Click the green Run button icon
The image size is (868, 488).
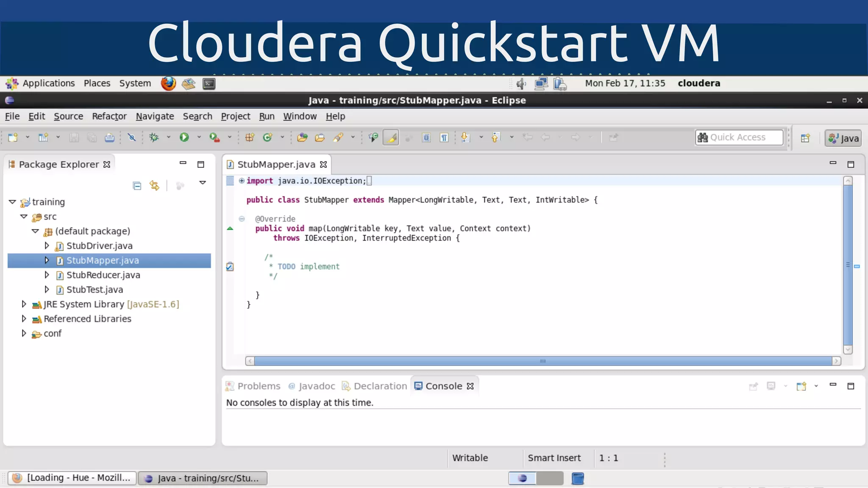(x=184, y=137)
